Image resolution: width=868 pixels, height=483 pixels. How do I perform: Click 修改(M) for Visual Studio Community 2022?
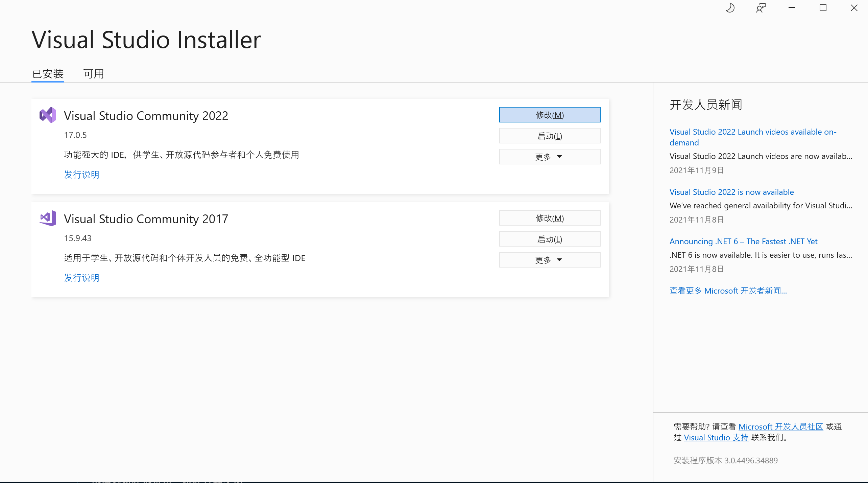click(x=550, y=115)
